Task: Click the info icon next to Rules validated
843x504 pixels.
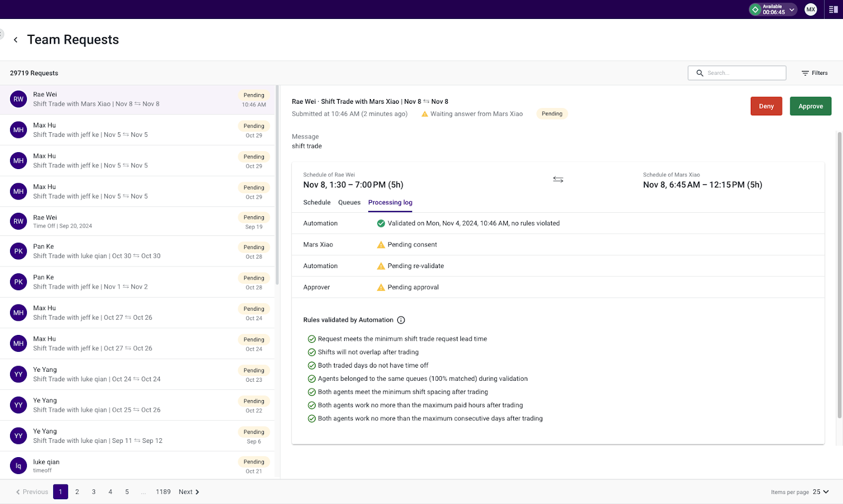Action: (x=401, y=320)
